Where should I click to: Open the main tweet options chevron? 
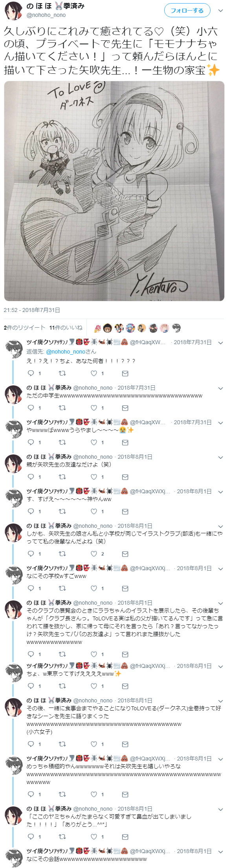(220, 11)
